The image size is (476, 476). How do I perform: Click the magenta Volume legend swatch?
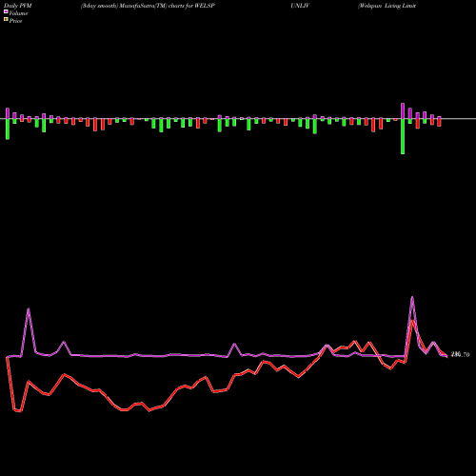[x=6, y=12]
